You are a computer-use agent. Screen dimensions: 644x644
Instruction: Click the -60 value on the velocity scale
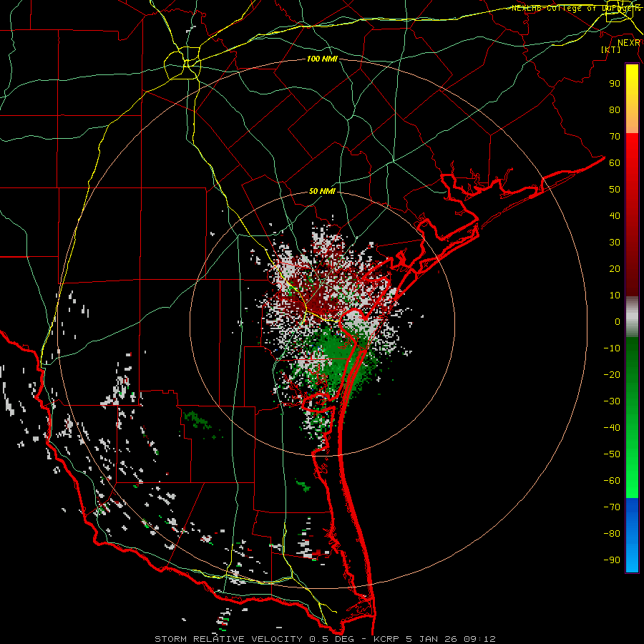612,481
